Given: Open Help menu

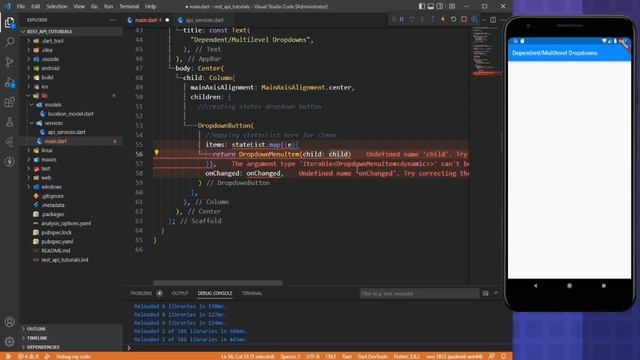Looking at the screenshot, I should [151, 7].
